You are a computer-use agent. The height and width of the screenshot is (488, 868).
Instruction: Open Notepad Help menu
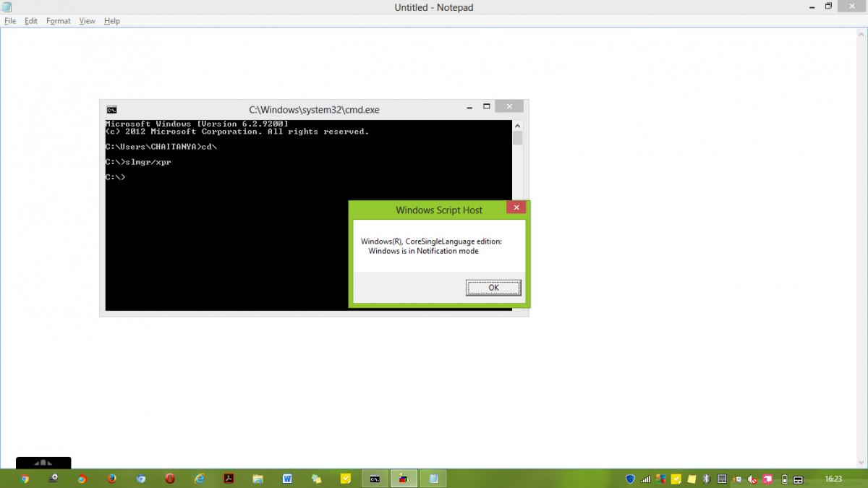point(112,21)
